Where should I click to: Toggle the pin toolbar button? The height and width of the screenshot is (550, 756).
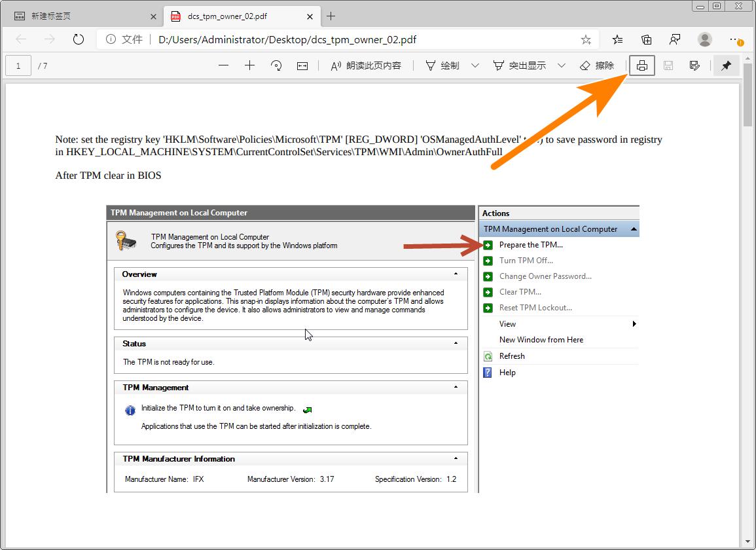726,65
